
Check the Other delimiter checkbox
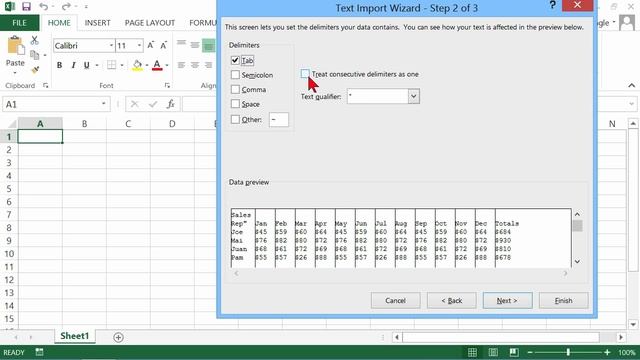click(235, 119)
